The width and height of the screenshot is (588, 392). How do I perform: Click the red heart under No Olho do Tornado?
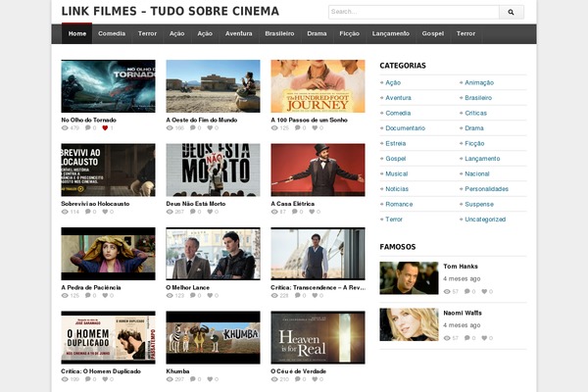click(x=105, y=128)
